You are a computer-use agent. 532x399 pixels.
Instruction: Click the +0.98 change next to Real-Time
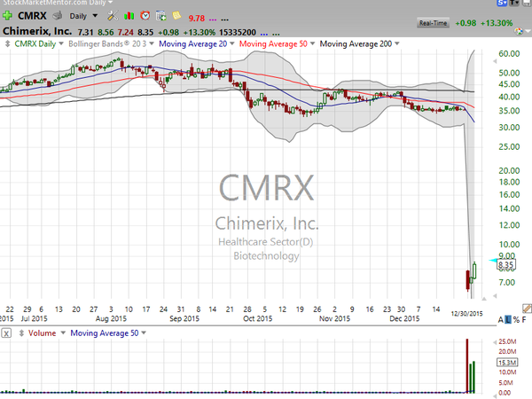(465, 23)
